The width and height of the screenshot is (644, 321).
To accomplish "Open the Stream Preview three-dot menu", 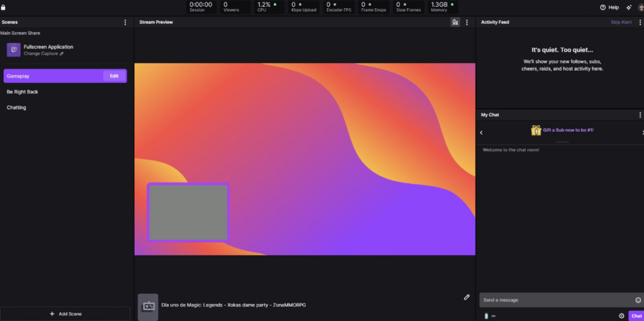I will click(x=467, y=22).
